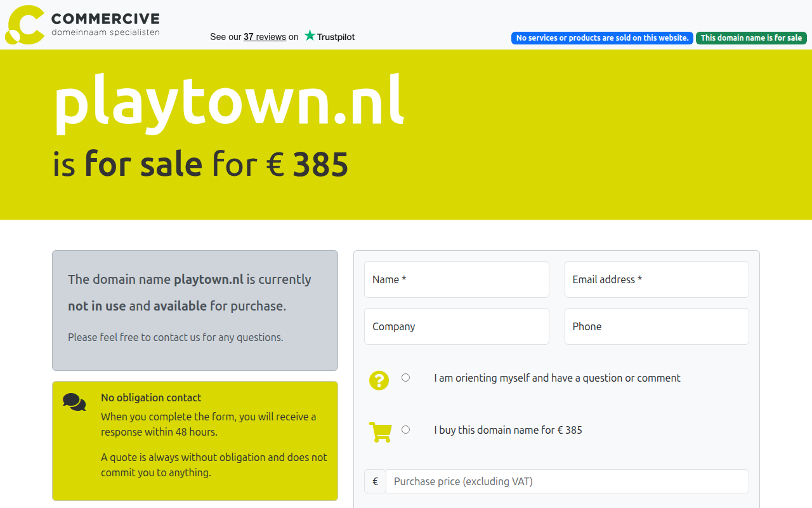Viewport: 812px width, 508px height.
Task: Click the 'This domain name is for sale' badge
Action: 751,38
